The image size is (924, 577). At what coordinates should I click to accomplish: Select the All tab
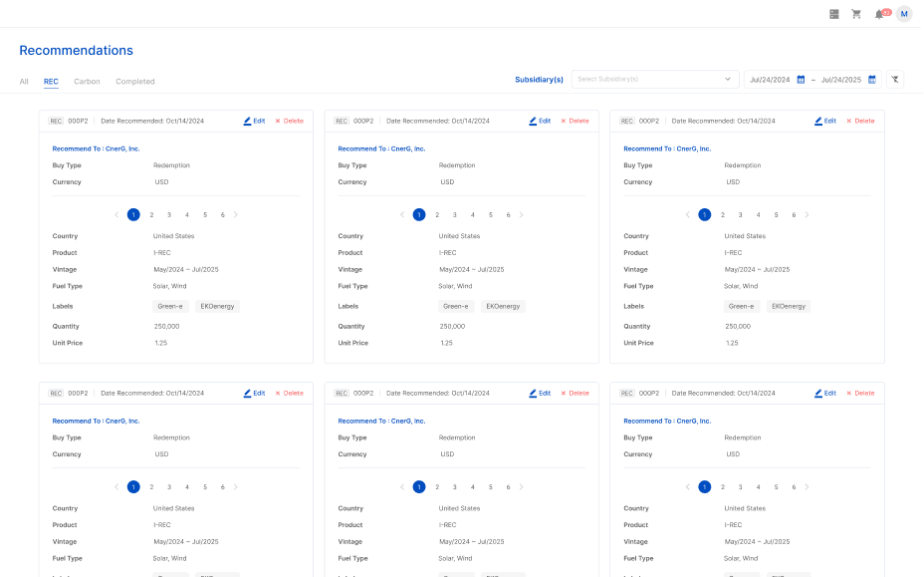[24, 82]
